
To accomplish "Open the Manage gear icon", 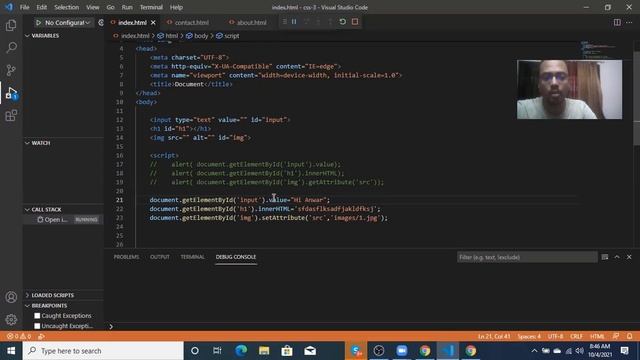I will click(11, 319).
